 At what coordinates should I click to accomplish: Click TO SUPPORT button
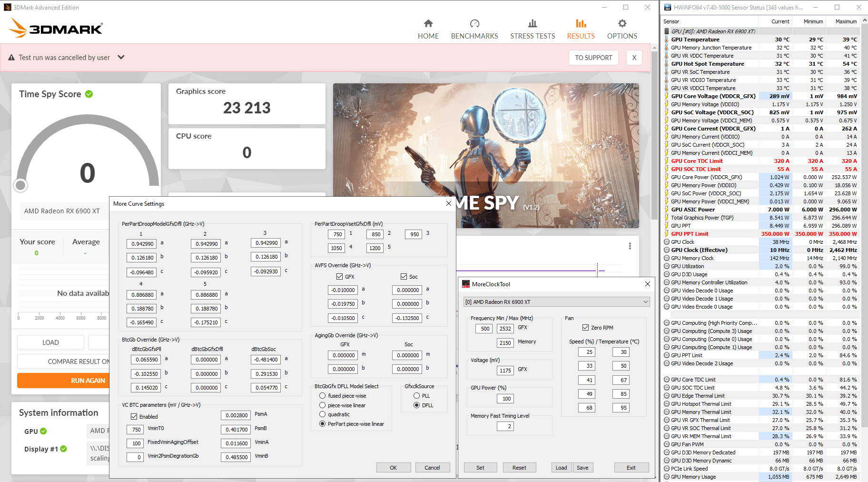click(593, 58)
